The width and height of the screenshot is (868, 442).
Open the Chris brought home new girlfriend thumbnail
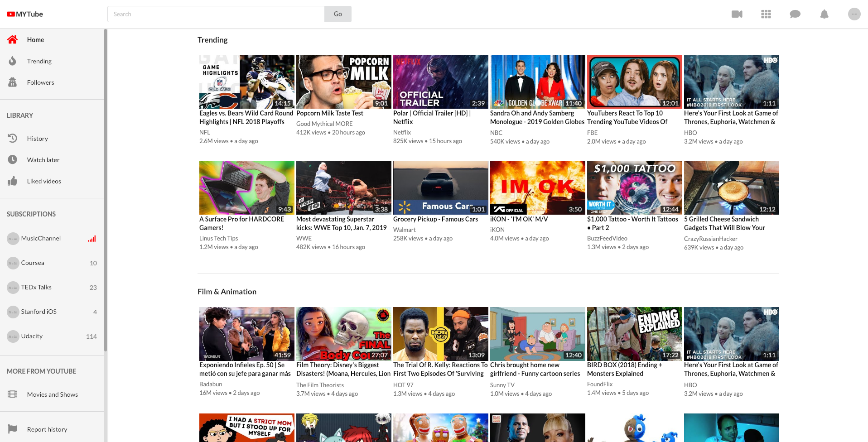click(538, 334)
